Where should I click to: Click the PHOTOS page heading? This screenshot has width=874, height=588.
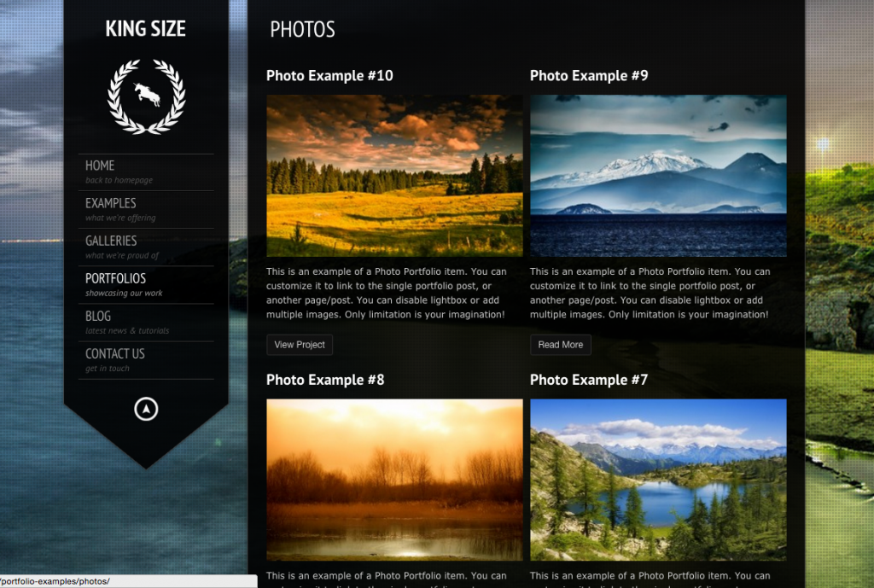[302, 30]
